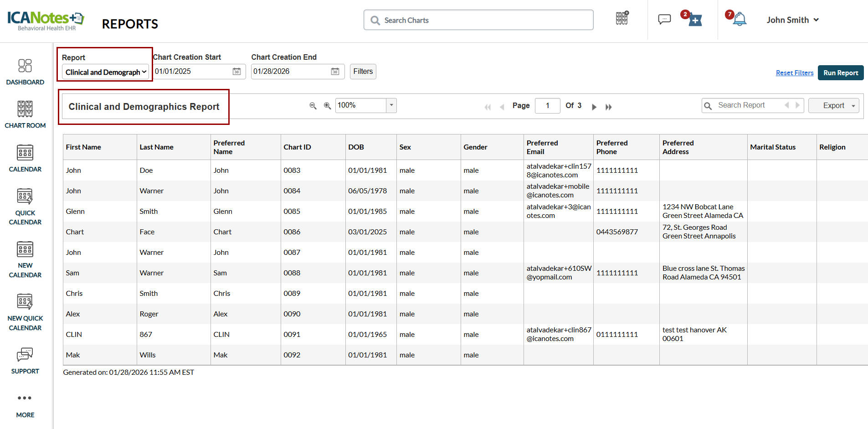Focus the Search Charts input field

[x=478, y=20]
